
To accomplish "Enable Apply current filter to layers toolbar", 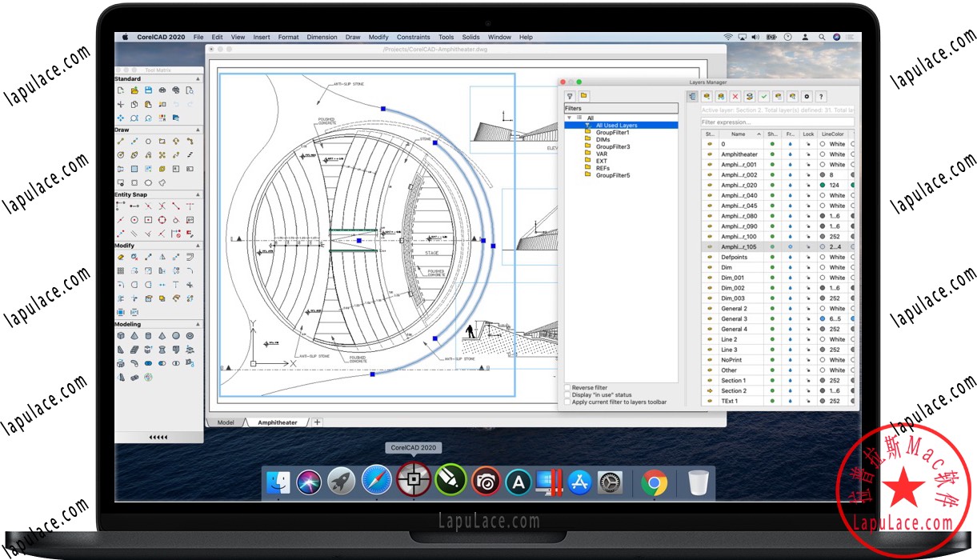I will pyautogui.click(x=567, y=402).
